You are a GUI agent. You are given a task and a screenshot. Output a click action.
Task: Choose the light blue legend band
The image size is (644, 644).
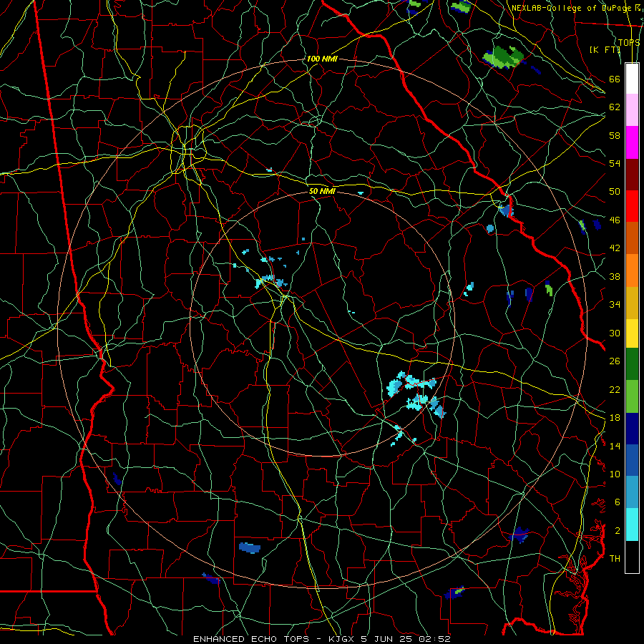632,492
